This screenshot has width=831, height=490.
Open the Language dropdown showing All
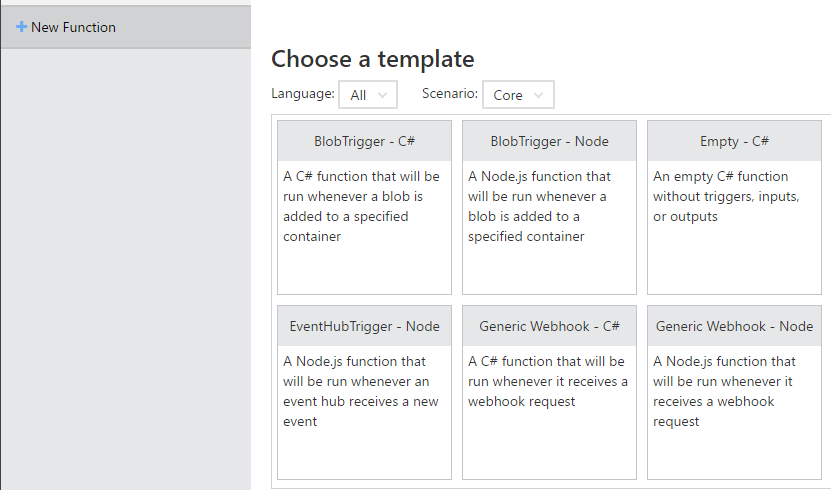click(367, 95)
